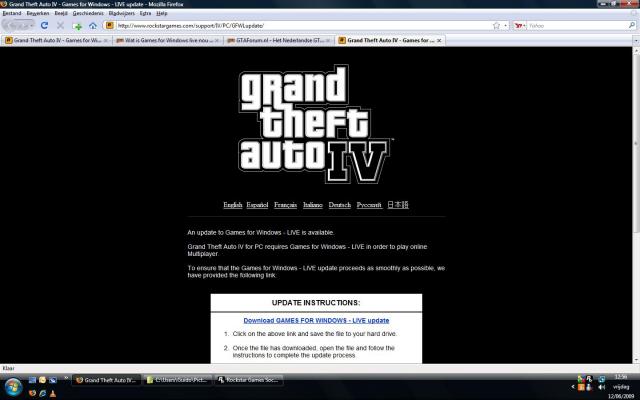The height and width of the screenshot is (400, 640).
Task: Click 'Klaar' status bar text
Action: (x=8, y=368)
